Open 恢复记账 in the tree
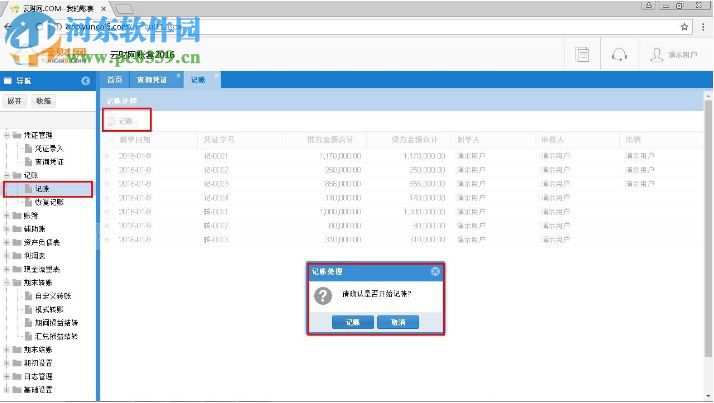Screen dimensions: 714x403 coord(49,202)
